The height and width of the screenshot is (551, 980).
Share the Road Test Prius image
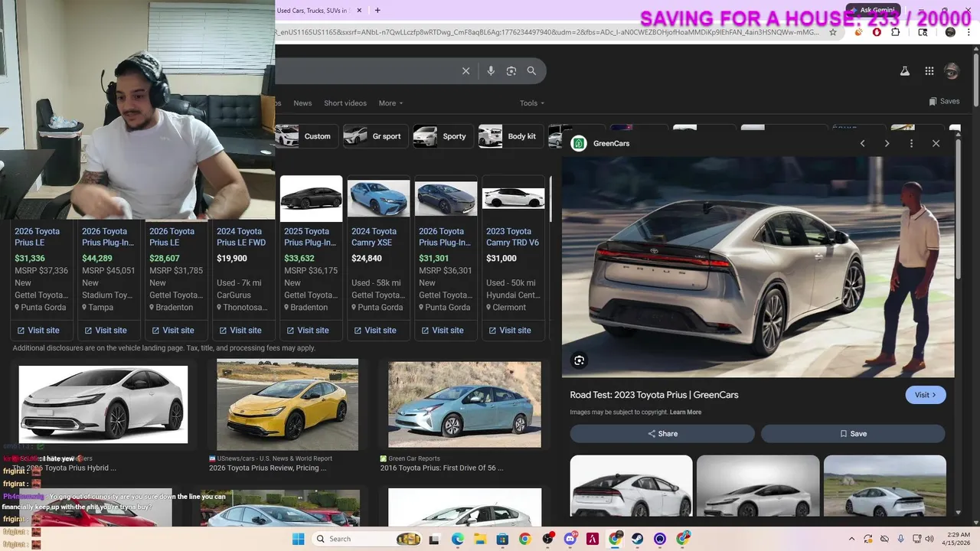click(662, 433)
